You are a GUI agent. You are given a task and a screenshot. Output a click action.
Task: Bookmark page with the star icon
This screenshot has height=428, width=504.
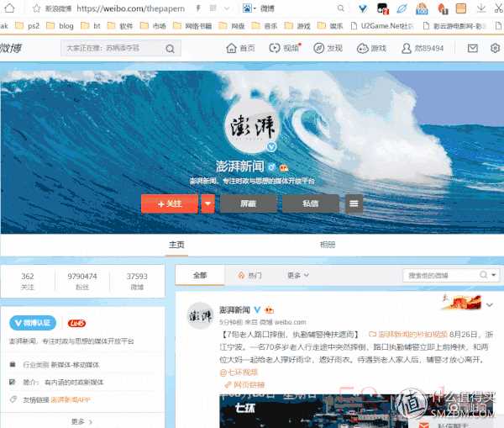(x=36, y=8)
